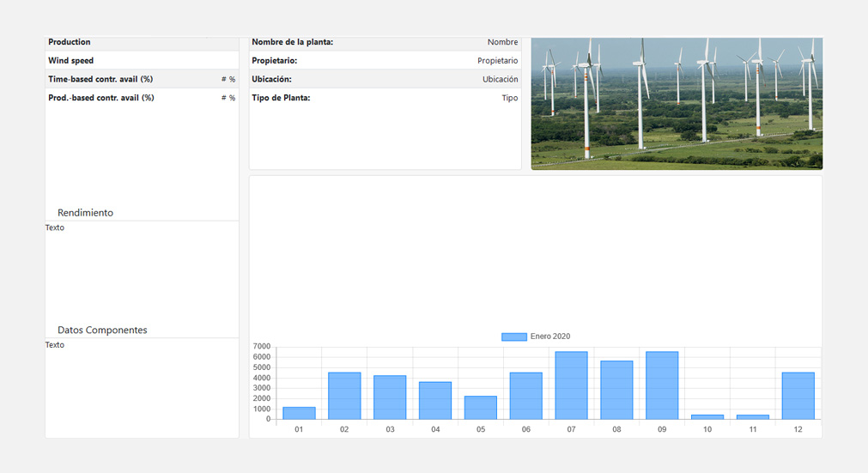The height and width of the screenshot is (473, 868).
Task: Click the Propietario value field
Action: tap(497, 61)
